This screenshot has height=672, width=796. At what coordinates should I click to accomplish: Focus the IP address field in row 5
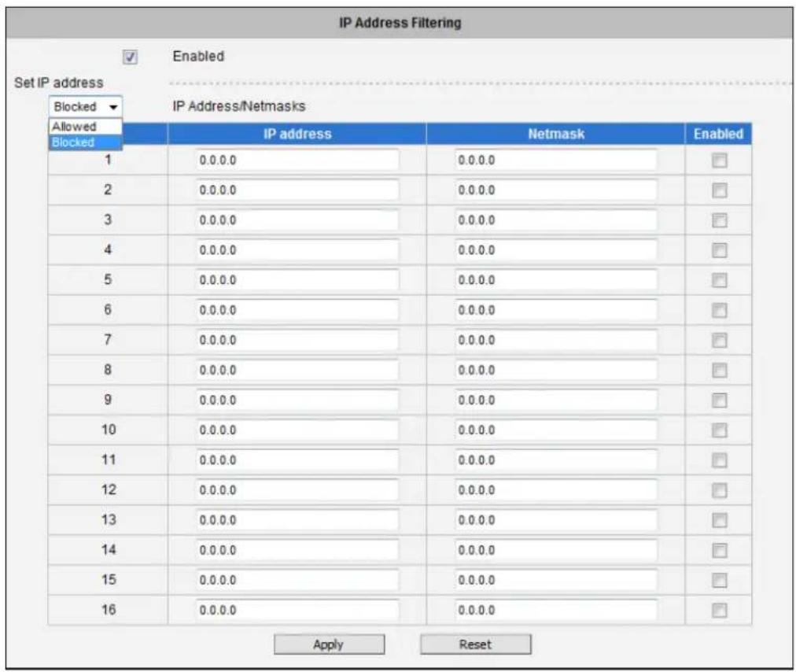[297, 280]
